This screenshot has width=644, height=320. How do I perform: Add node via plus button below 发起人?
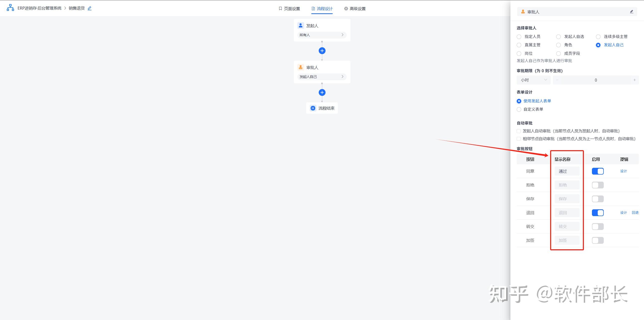[322, 51]
